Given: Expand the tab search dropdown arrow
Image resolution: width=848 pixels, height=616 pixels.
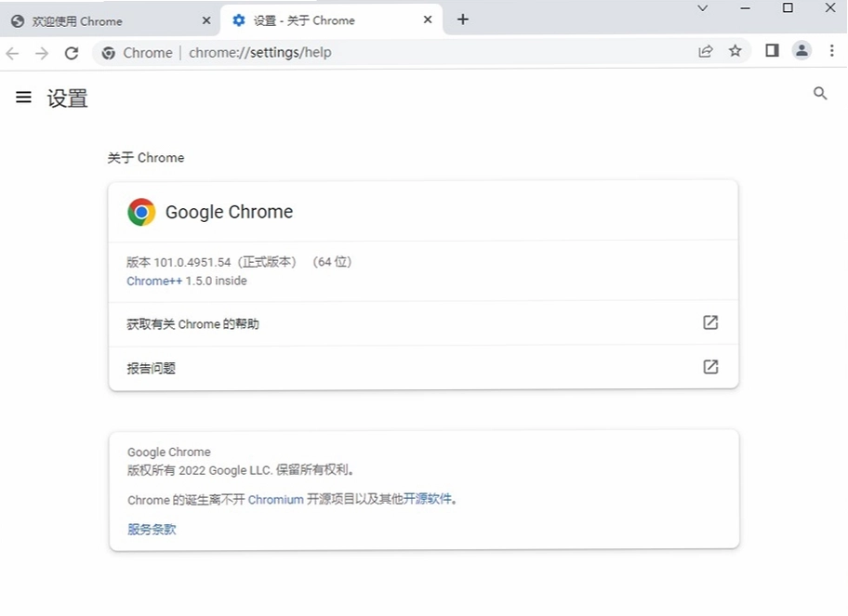Looking at the screenshot, I should tap(703, 8).
